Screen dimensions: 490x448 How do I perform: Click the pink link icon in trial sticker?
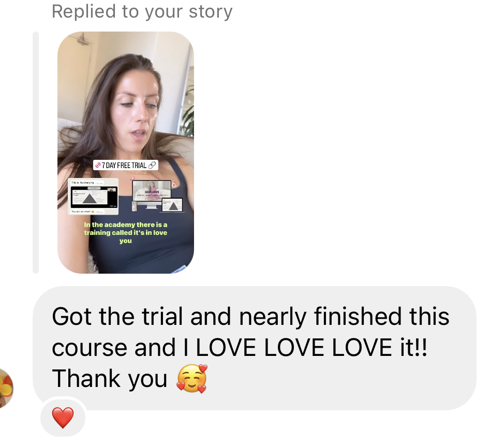[x=98, y=165]
